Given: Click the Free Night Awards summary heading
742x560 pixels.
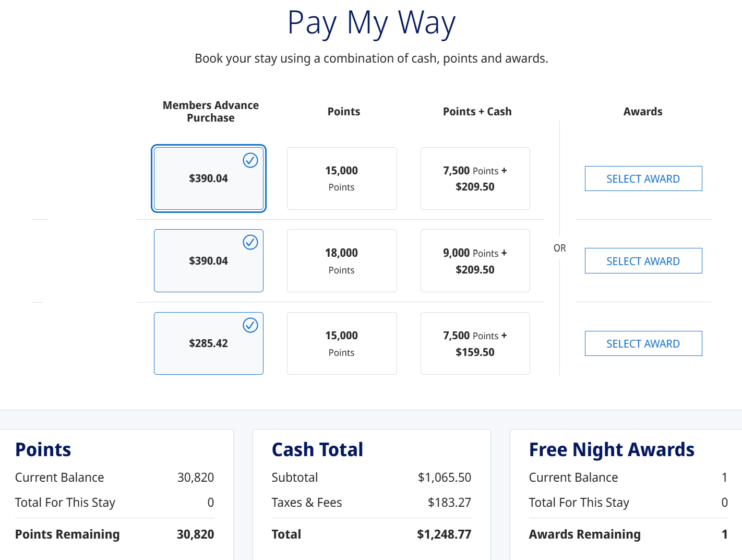Looking at the screenshot, I should point(612,450).
